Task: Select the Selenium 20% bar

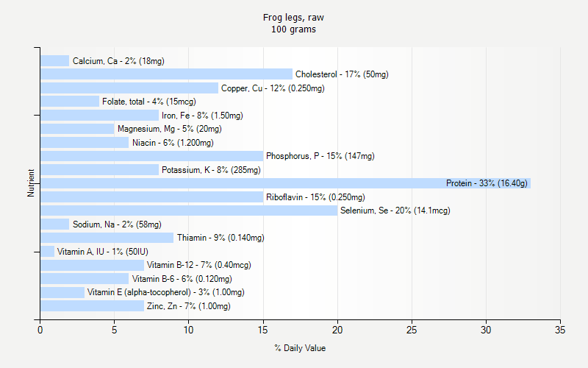Action: [x=189, y=210]
